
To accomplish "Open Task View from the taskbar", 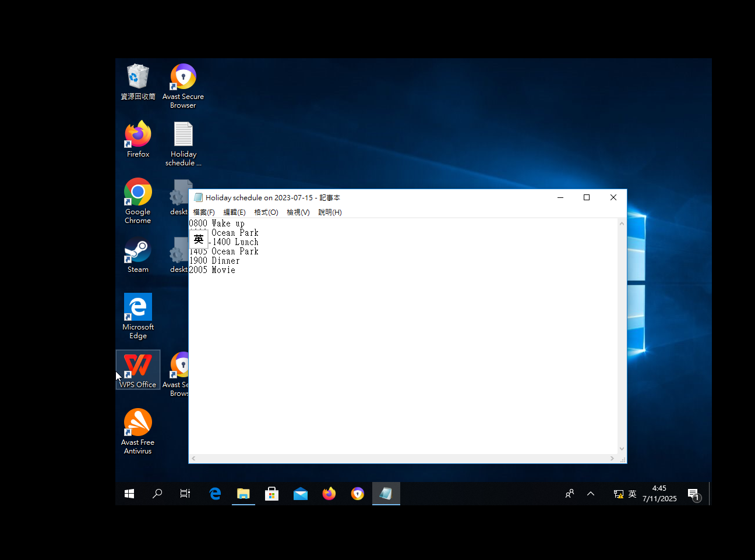I will click(x=185, y=494).
